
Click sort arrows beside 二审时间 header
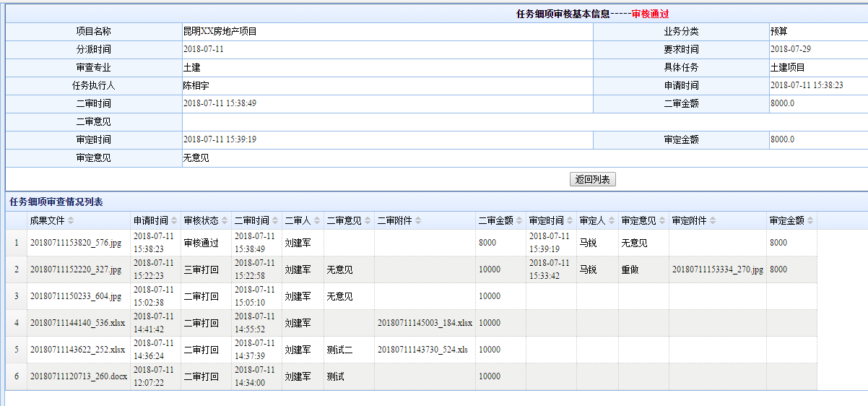tap(274, 221)
